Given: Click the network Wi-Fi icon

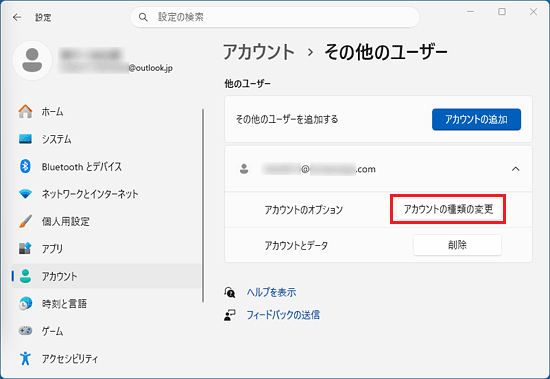Looking at the screenshot, I should [25, 194].
